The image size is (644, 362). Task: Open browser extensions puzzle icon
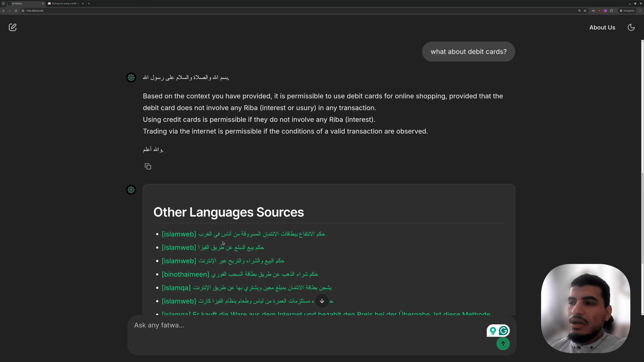[611, 11]
